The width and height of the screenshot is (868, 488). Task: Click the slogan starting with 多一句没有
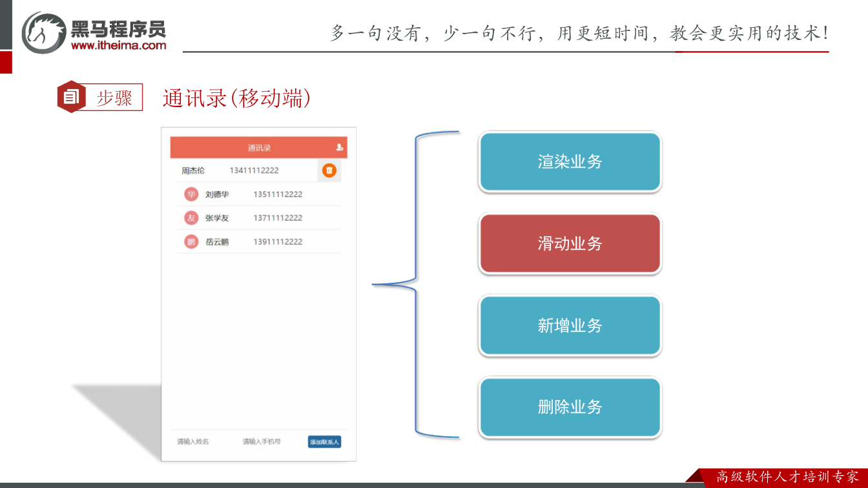(x=579, y=33)
